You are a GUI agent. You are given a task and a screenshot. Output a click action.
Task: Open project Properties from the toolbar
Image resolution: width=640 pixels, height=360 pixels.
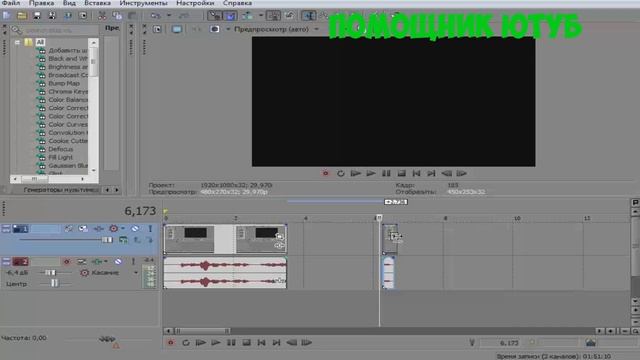(x=83, y=16)
